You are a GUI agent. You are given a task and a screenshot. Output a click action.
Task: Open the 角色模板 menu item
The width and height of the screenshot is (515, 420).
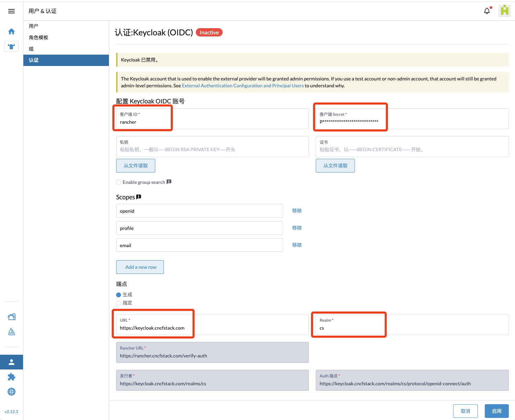pyautogui.click(x=38, y=37)
